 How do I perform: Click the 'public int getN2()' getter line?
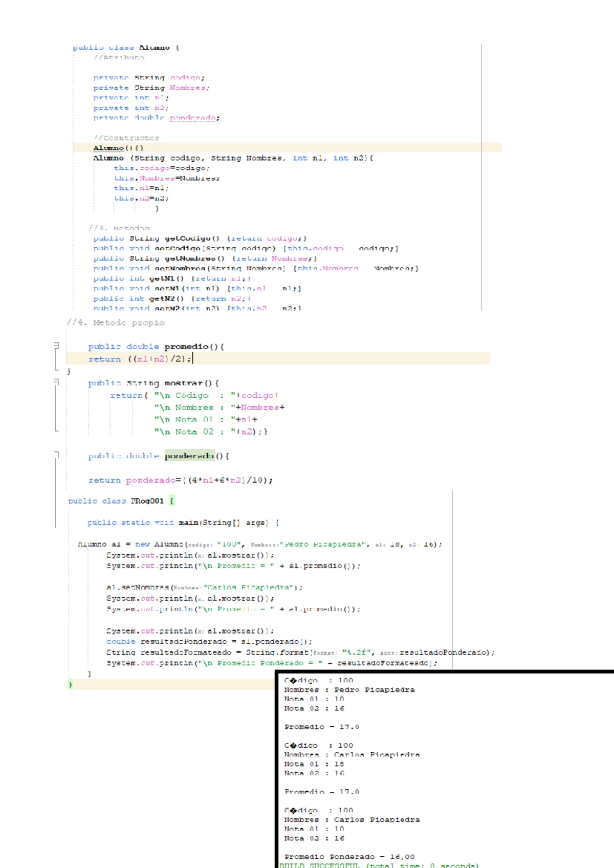pyautogui.click(x=172, y=298)
